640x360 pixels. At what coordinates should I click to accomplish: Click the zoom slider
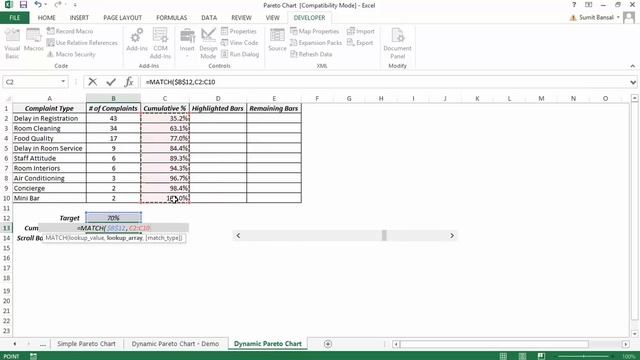584,356
